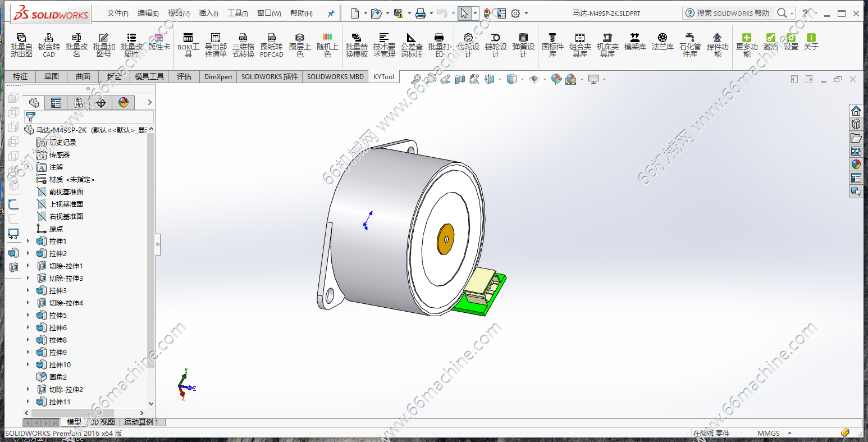Click the 搜索 SOLIDWORKS 帮助 search field

733,13
